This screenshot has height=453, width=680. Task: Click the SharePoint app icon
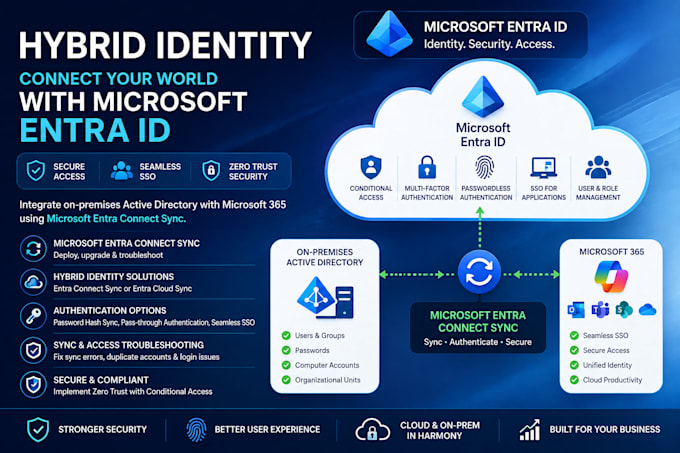coord(624,310)
